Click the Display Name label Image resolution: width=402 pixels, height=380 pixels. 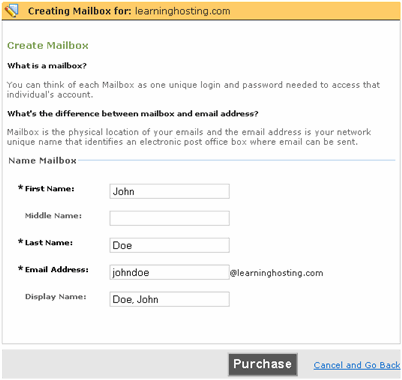[56, 297]
